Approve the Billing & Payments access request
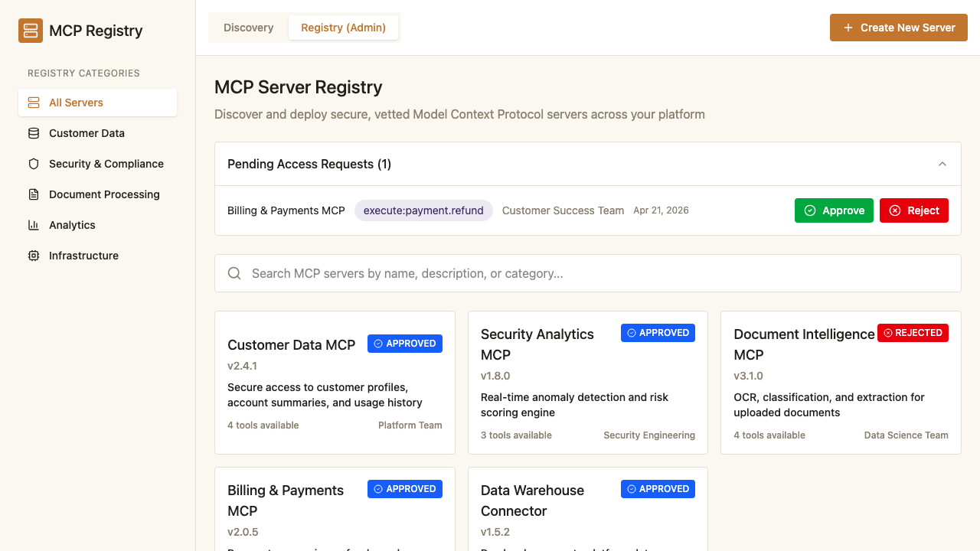980x551 pixels. (834, 210)
